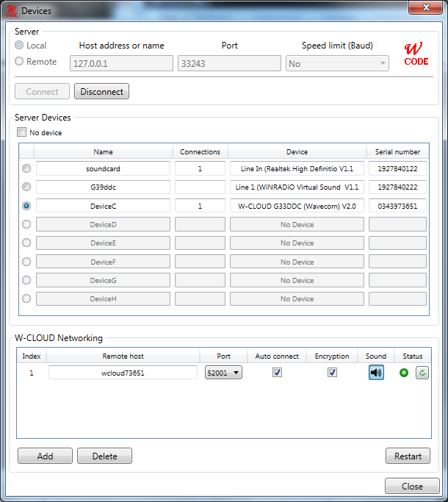The image size is (448, 502).
Task: Enable the No device checkbox
Action: (x=22, y=133)
